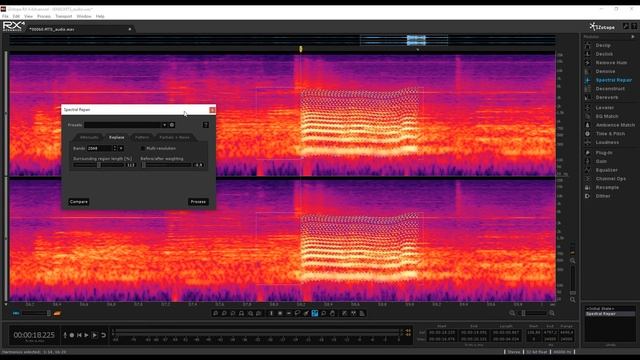Screen dimensions: 640x360
Task: Select the Grab hand tool
Action: pos(332,313)
